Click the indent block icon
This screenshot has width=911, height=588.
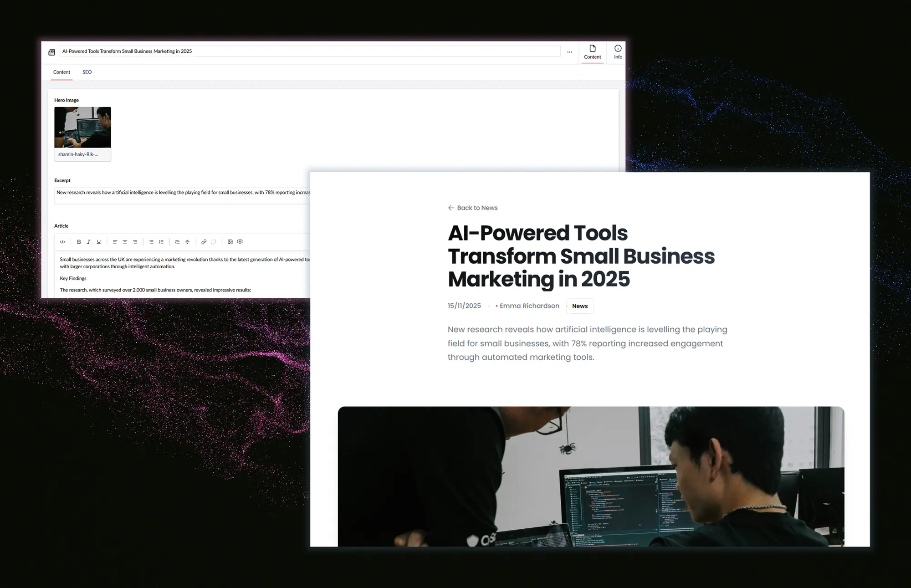pyautogui.click(x=177, y=242)
